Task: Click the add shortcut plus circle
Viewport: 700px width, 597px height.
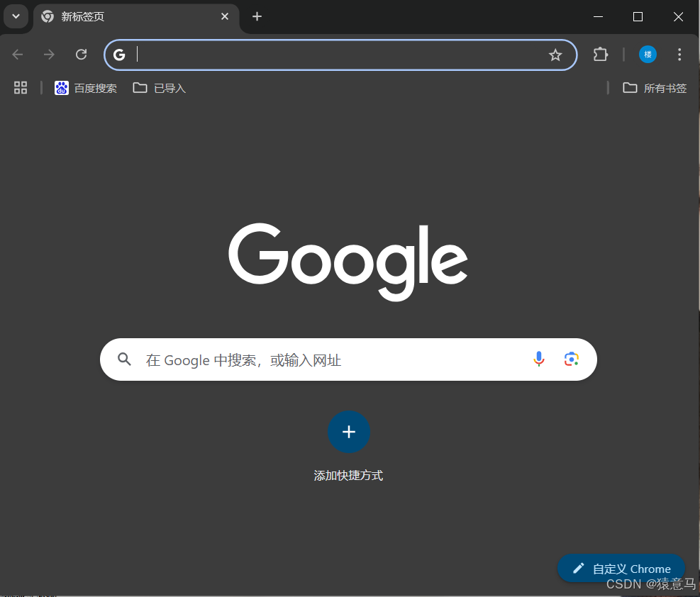Action: click(x=349, y=432)
